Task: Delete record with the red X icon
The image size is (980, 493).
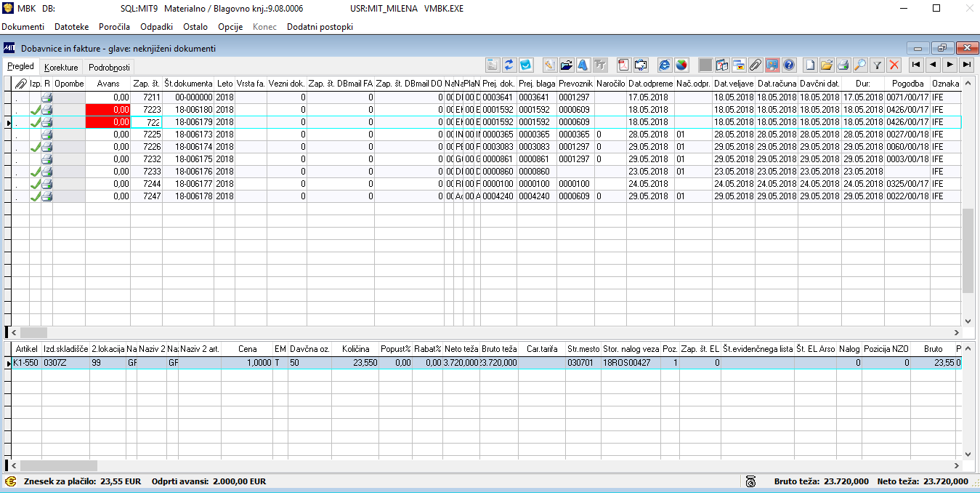Action: click(894, 65)
